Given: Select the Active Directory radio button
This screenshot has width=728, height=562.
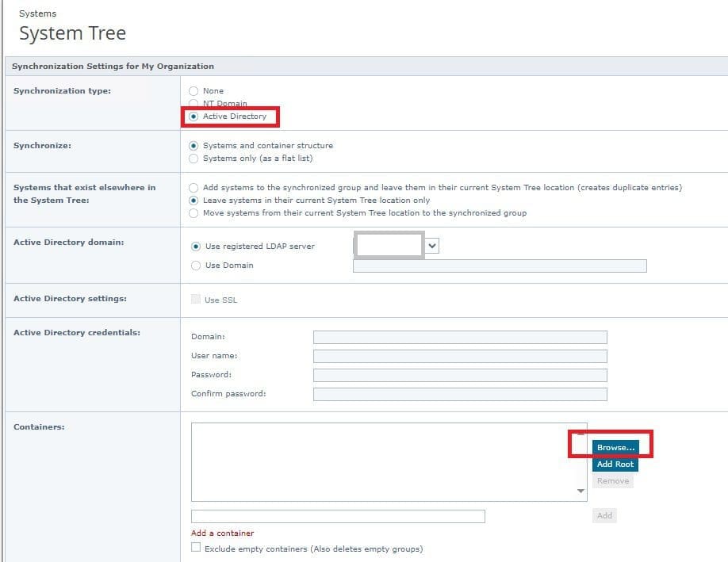Looking at the screenshot, I should (193, 117).
